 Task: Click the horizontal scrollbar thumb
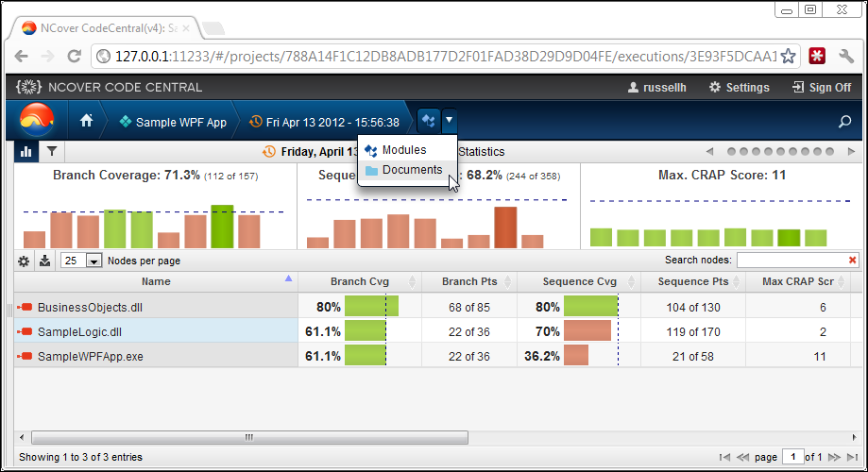[x=249, y=438]
